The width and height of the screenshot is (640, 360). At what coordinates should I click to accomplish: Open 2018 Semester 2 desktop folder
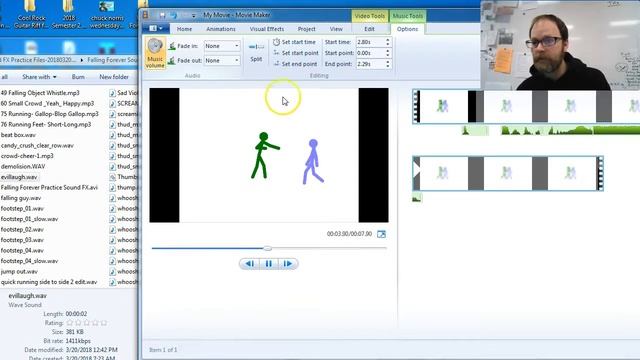click(x=69, y=15)
